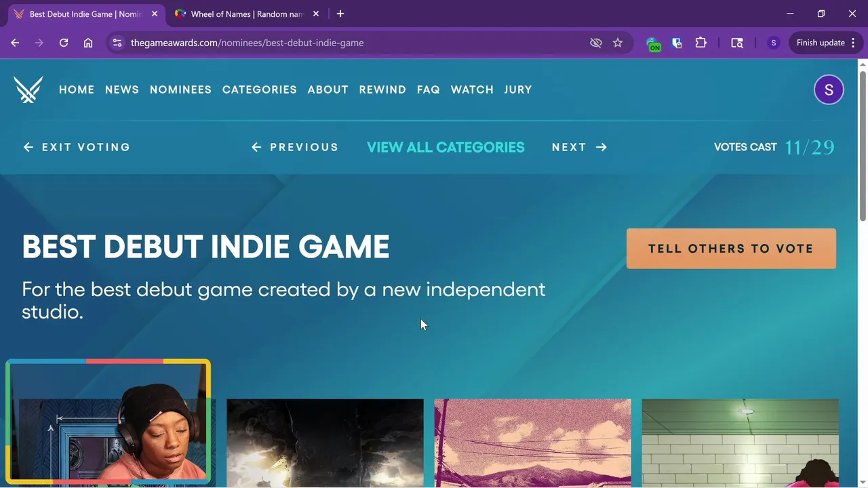Open NOMINEES in site navigation
Image resolution: width=868 pixels, height=488 pixels.
point(180,89)
